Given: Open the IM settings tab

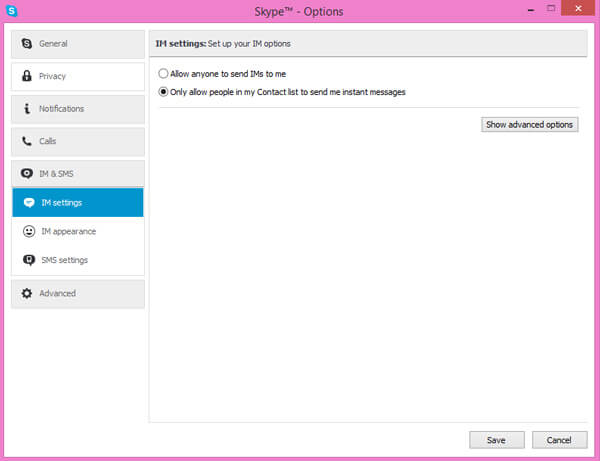Looking at the screenshot, I should click(77, 202).
